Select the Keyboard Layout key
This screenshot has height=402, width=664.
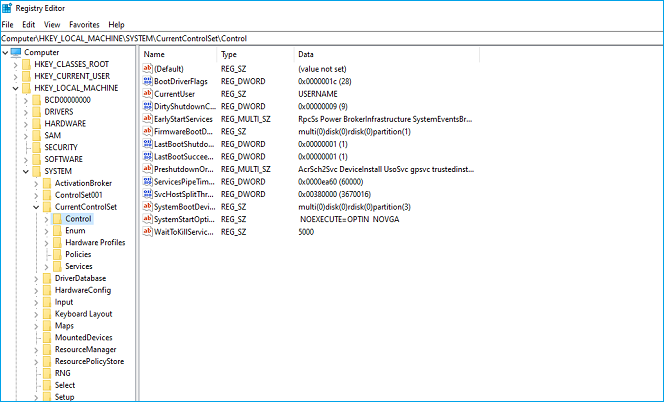(82, 314)
